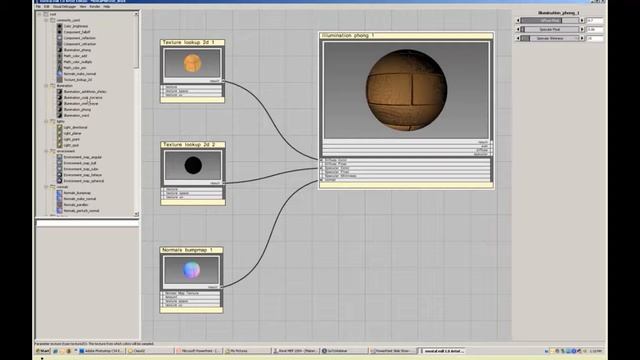Select the Math_color_multiply shader icon

coord(60,62)
